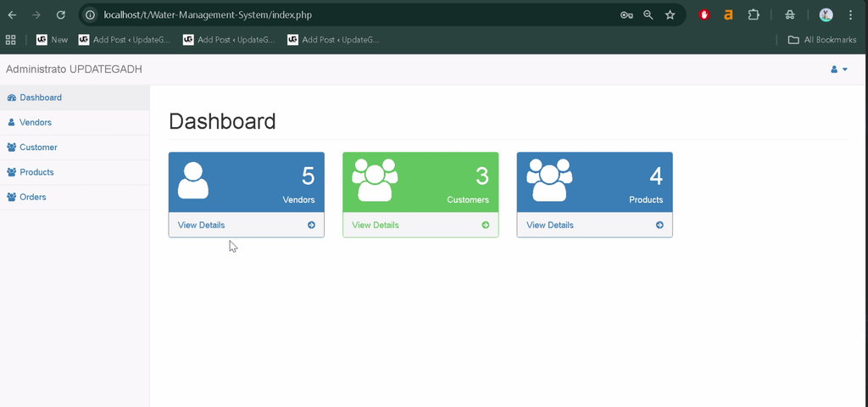Image resolution: width=868 pixels, height=407 pixels.
Task: Click arrow circle icon on Customers card footer
Action: [x=486, y=226]
